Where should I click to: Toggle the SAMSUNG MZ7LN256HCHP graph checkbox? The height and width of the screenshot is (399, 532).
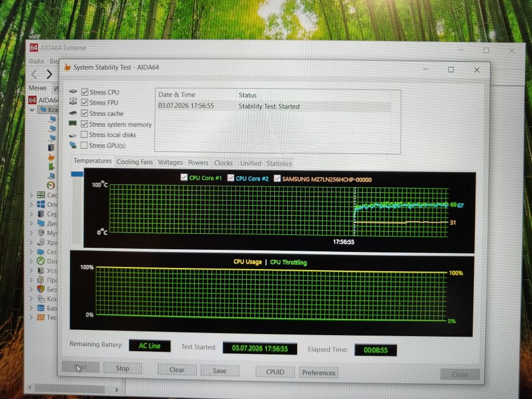click(x=277, y=178)
